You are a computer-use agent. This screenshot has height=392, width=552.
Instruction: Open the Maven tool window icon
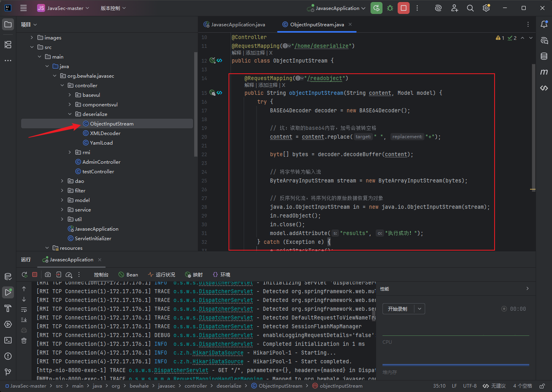(x=544, y=72)
